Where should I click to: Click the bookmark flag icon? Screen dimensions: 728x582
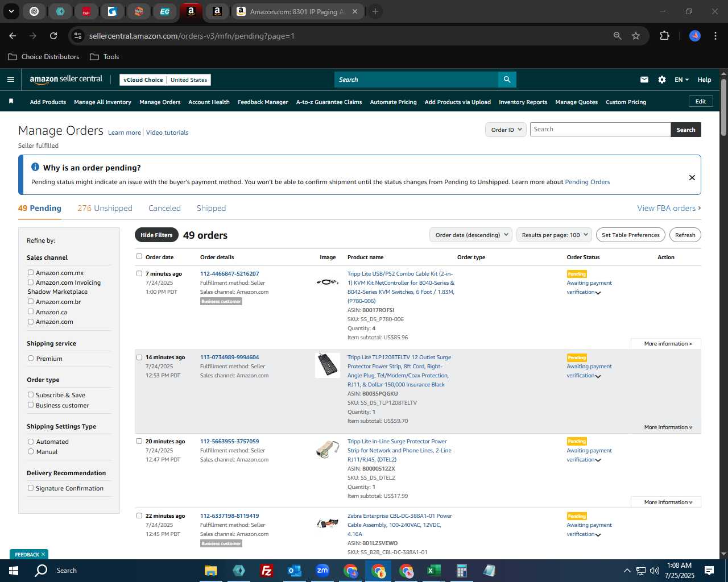click(x=11, y=101)
